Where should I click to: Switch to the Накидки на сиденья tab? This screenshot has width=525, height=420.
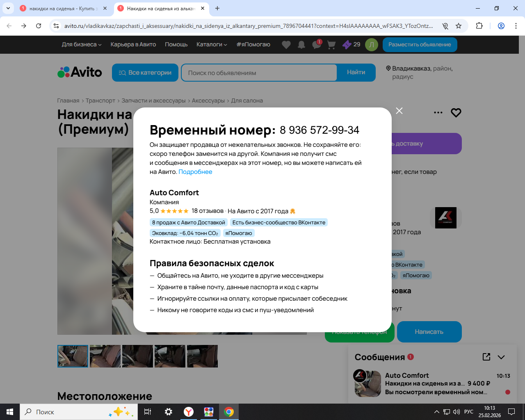click(160, 8)
